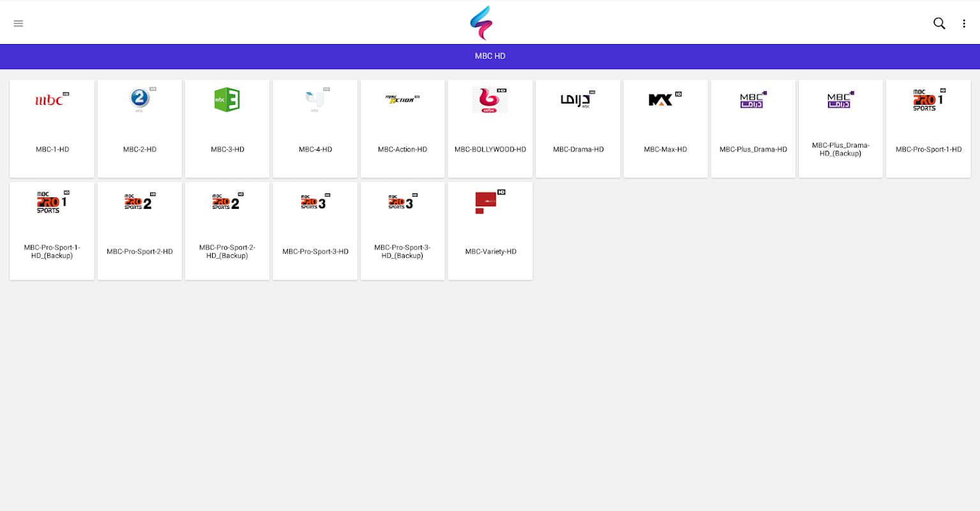Click the MBC-Plus_Drama-HD label
The width and height of the screenshot is (980, 511).
[x=753, y=149]
